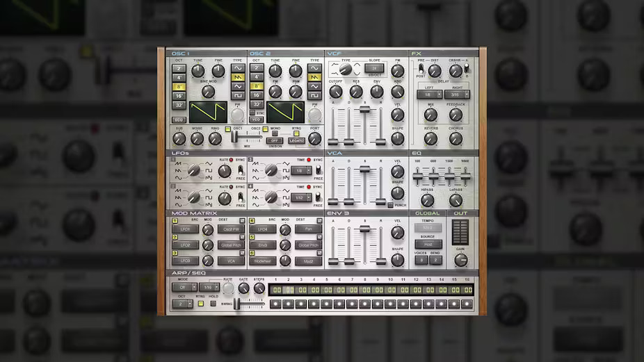Click the output gain knob
The width and height of the screenshot is (644, 362).
click(460, 260)
